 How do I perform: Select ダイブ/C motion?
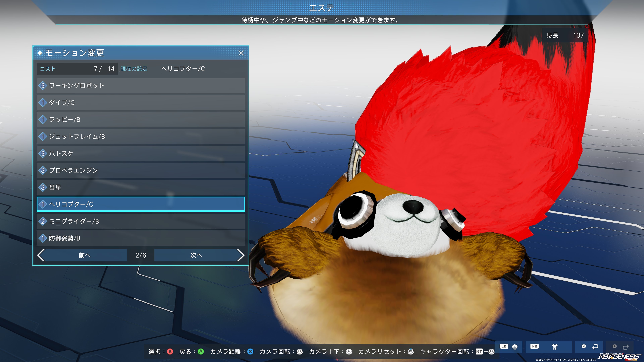click(141, 103)
